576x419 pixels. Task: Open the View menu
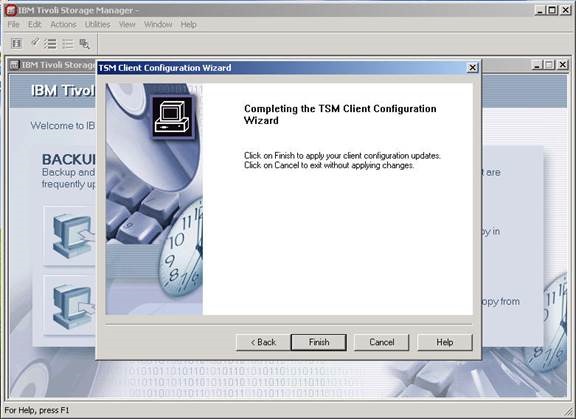pyautogui.click(x=127, y=25)
